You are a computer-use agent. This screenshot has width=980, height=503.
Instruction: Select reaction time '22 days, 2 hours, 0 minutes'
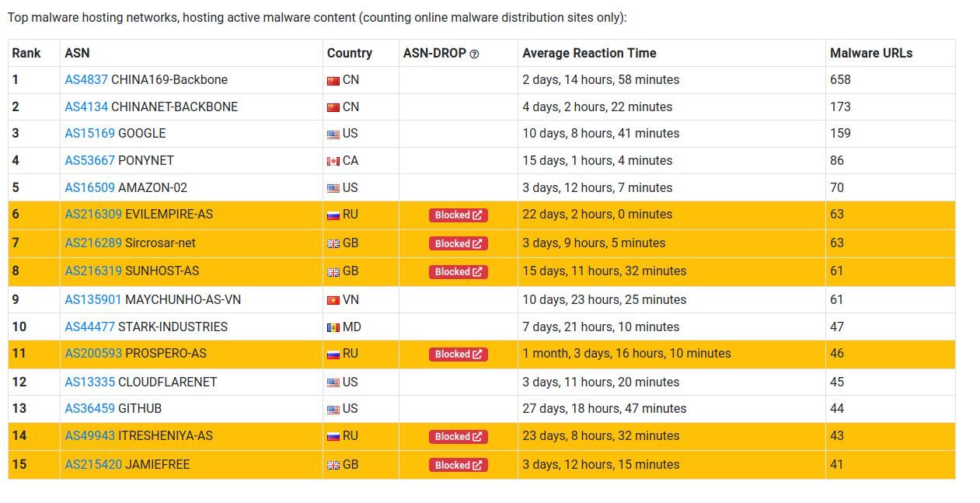pyautogui.click(x=598, y=214)
